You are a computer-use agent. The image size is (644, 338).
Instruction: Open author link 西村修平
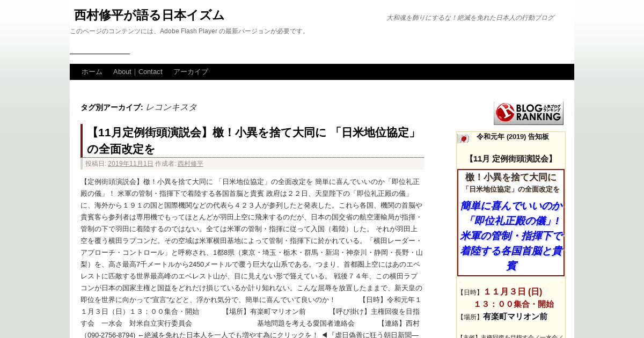coord(191,164)
